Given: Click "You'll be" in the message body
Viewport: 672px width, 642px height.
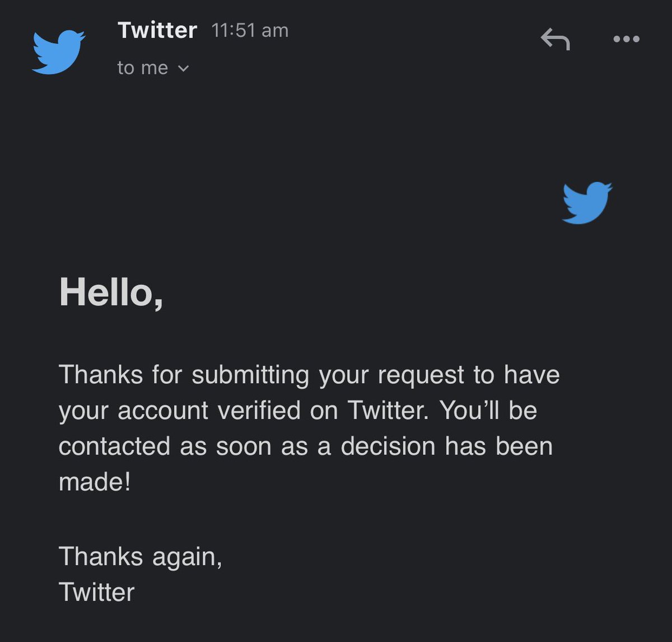Looking at the screenshot, I should (488, 411).
